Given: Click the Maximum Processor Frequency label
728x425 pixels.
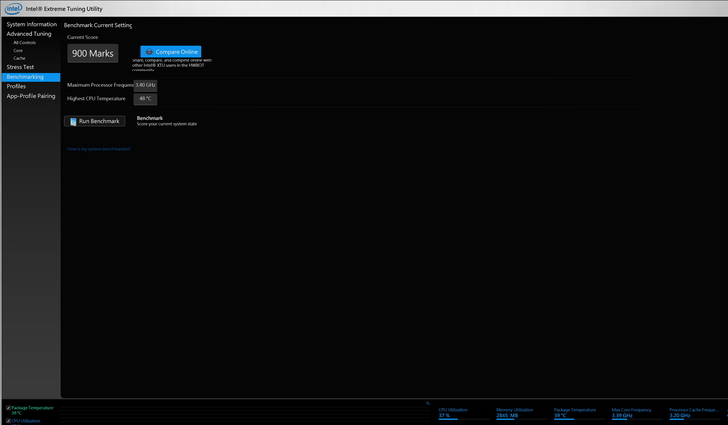Looking at the screenshot, I should pos(100,85).
